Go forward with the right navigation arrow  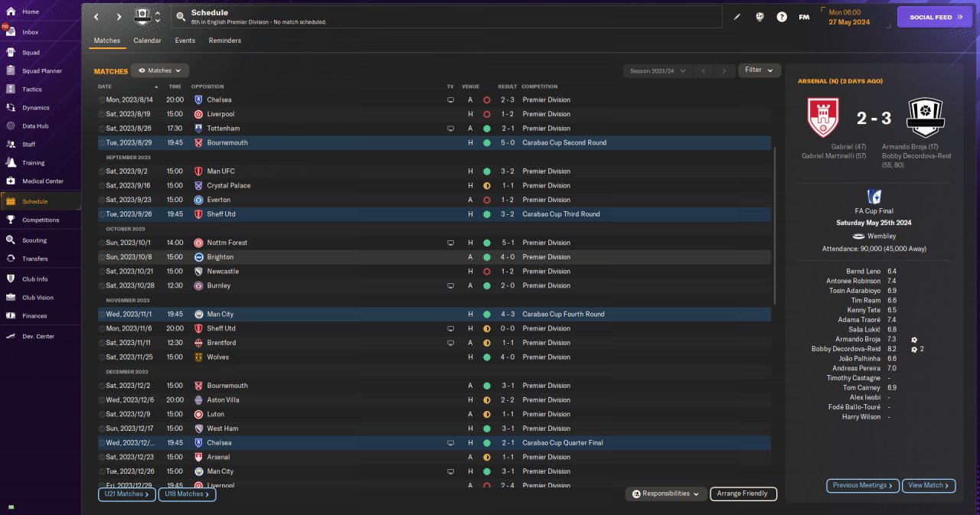pos(119,17)
